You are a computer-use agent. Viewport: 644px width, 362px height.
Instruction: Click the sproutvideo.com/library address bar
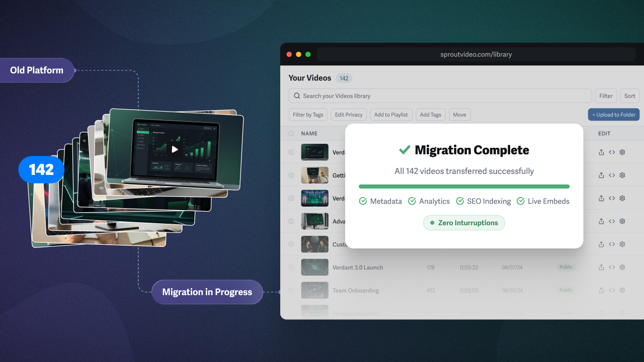476,54
